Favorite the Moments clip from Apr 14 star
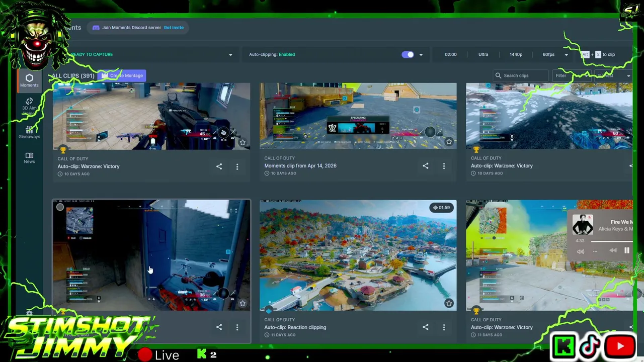This screenshot has height=362, width=644. [x=449, y=142]
